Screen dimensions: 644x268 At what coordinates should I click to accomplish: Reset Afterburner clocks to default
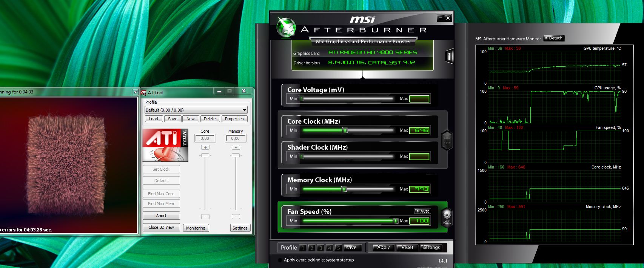407,248
